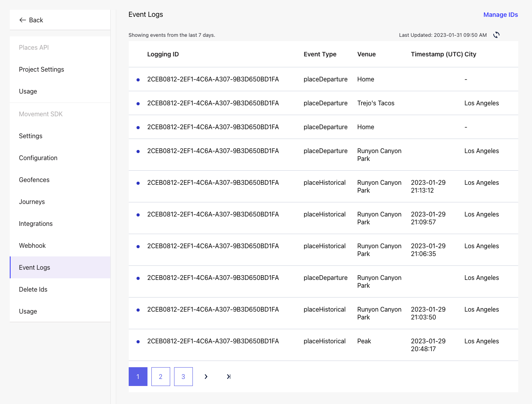Open Project Settings in sidebar
The image size is (532, 404).
41,69
